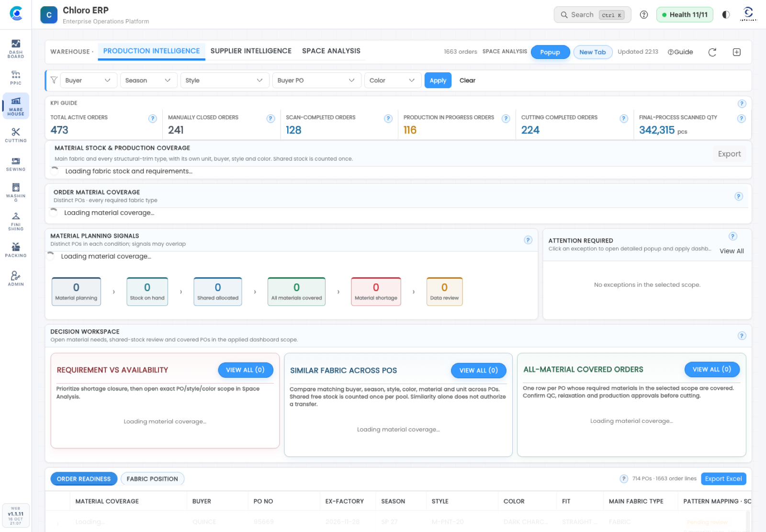
Task: Expand the Buyer PO filter dropdown
Action: coord(316,80)
